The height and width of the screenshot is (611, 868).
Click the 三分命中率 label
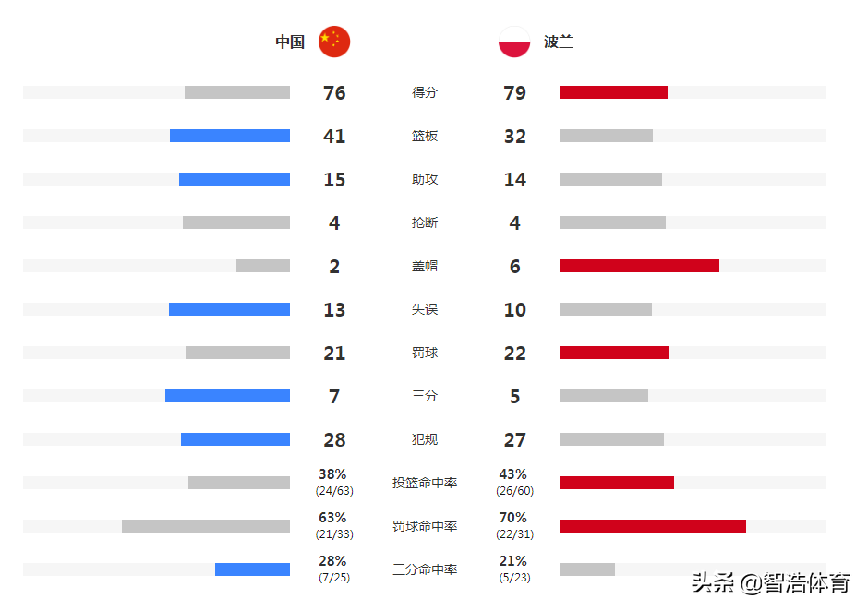tap(425, 569)
